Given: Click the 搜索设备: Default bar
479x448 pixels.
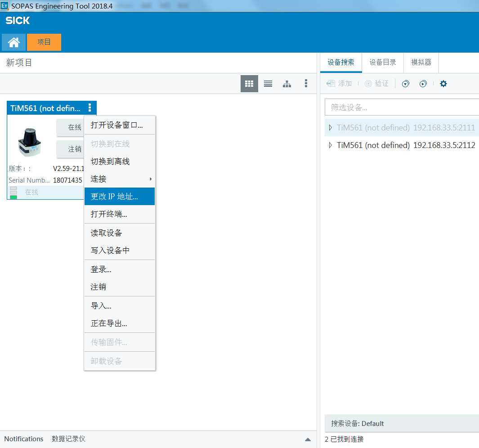Looking at the screenshot, I should click(x=402, y=423).
